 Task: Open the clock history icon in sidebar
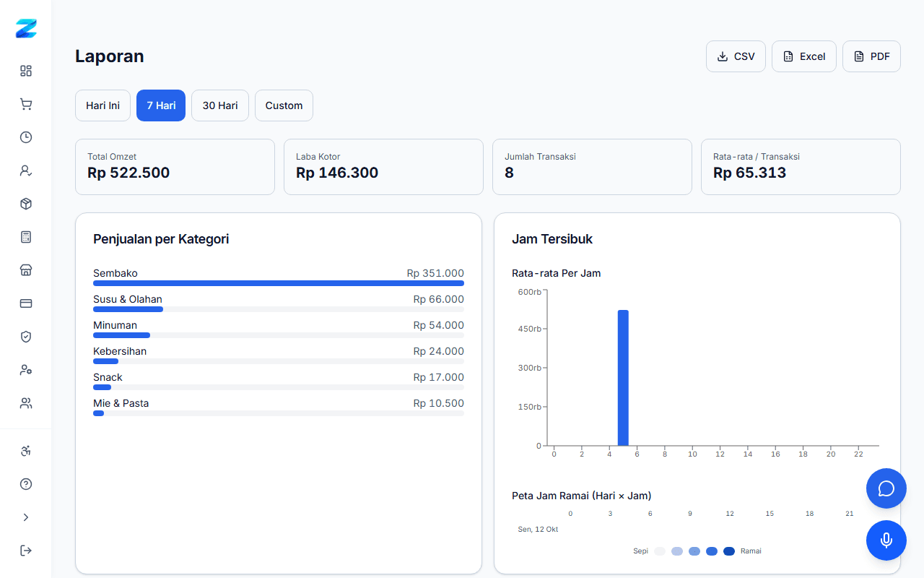pyautogui.click(x=26, y=137)
